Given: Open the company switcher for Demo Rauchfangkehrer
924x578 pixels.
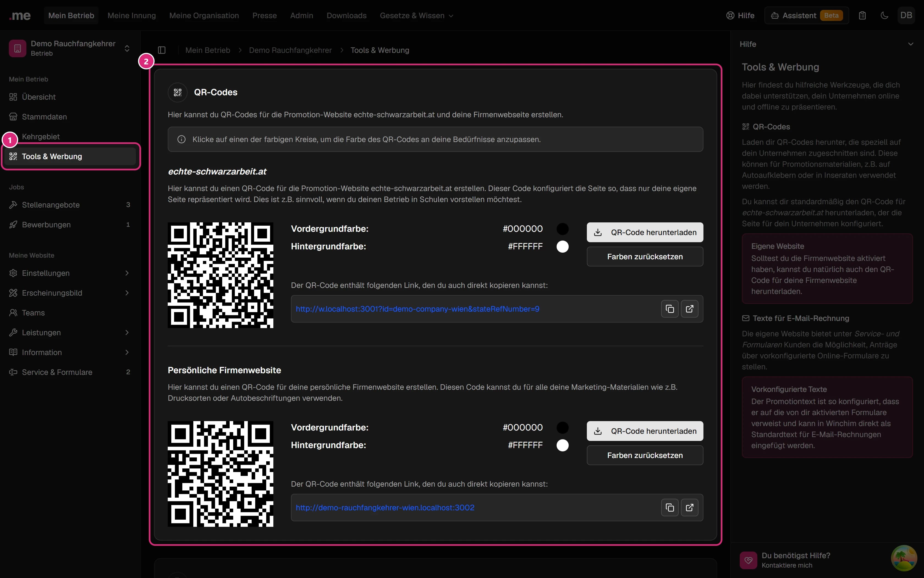Looking at the screenshot, I should click(127, 48).
